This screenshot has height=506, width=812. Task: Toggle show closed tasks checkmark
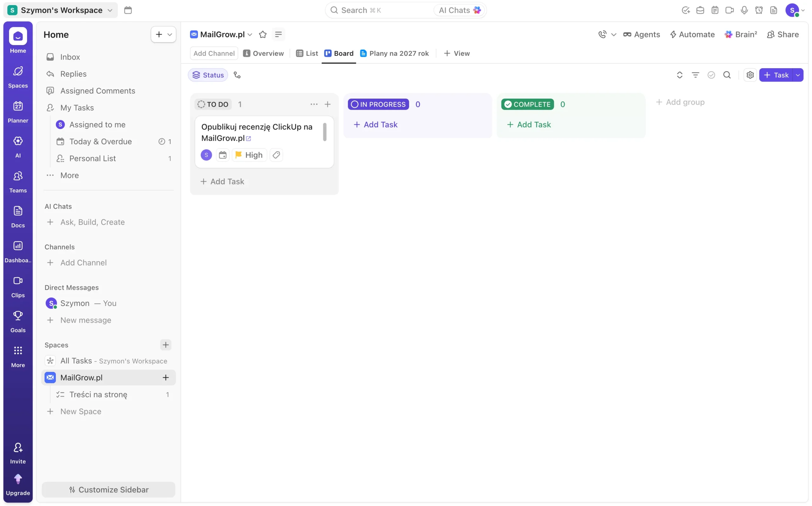[711, 75]
